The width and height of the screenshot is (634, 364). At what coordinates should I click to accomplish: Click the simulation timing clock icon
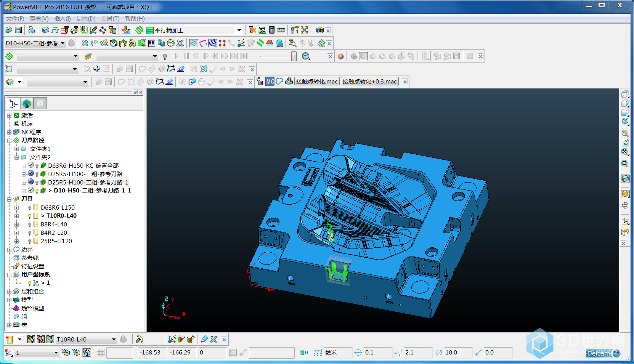(306, 56)
